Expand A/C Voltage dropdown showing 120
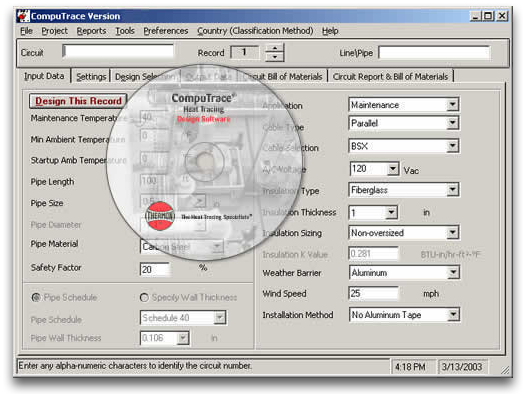 [x=393, y=169]
